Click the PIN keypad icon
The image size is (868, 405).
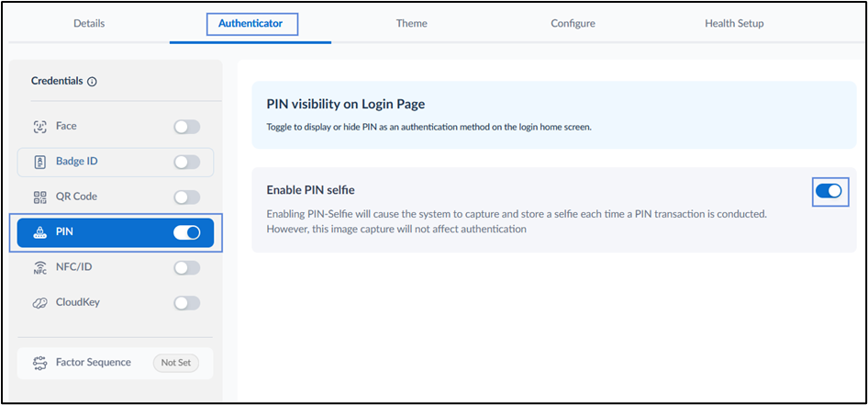[x=39, y=232]
